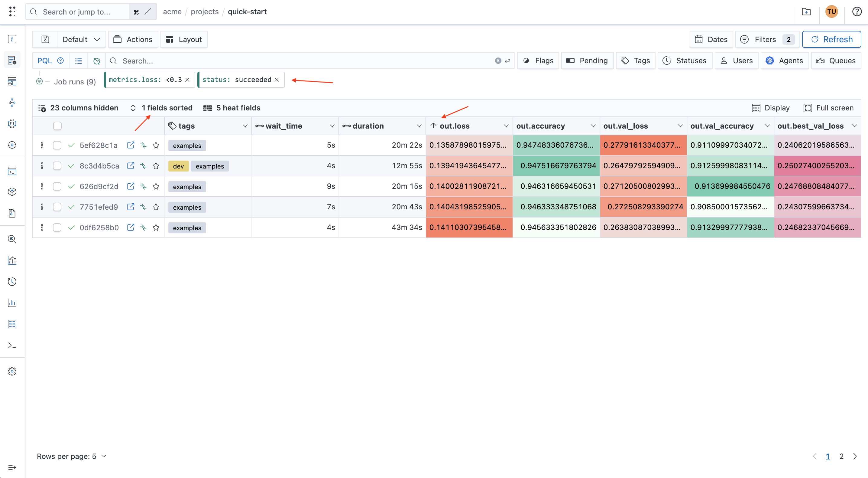Open the Actions menu
This screenshot has width=868, height=478.
pos(133,39)
